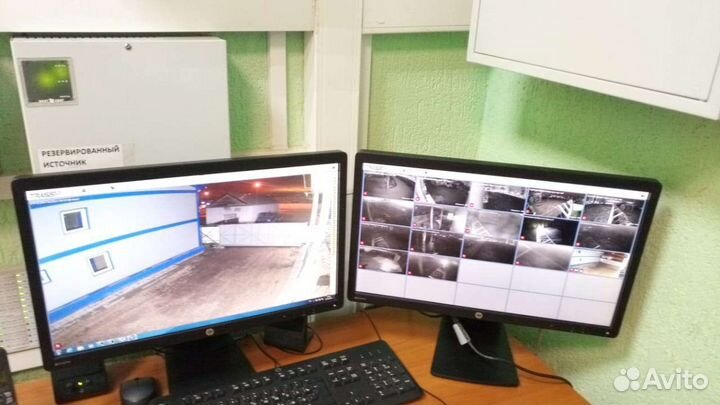Click the Trassir logo on left monitor
The height and width of the screenshot is (405, 720).
[45, 194]
